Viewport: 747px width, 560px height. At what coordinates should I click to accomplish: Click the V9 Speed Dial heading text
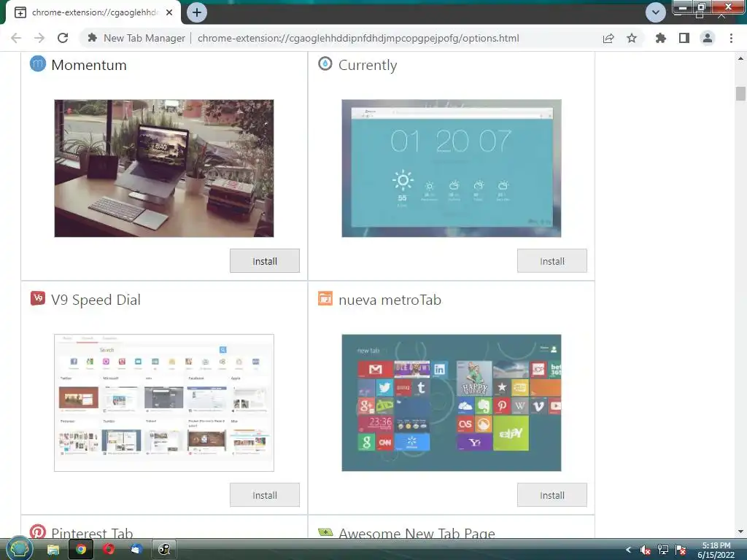click(96, 300)
